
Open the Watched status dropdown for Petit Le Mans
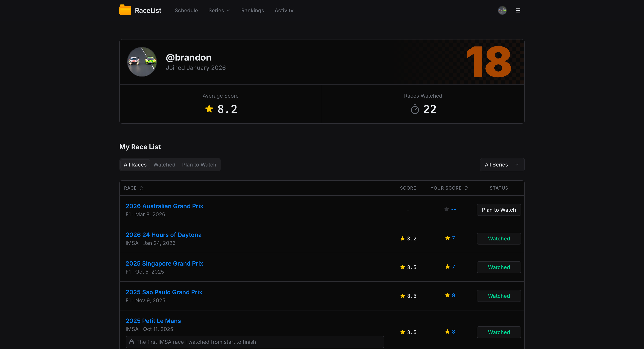point(498,332)
